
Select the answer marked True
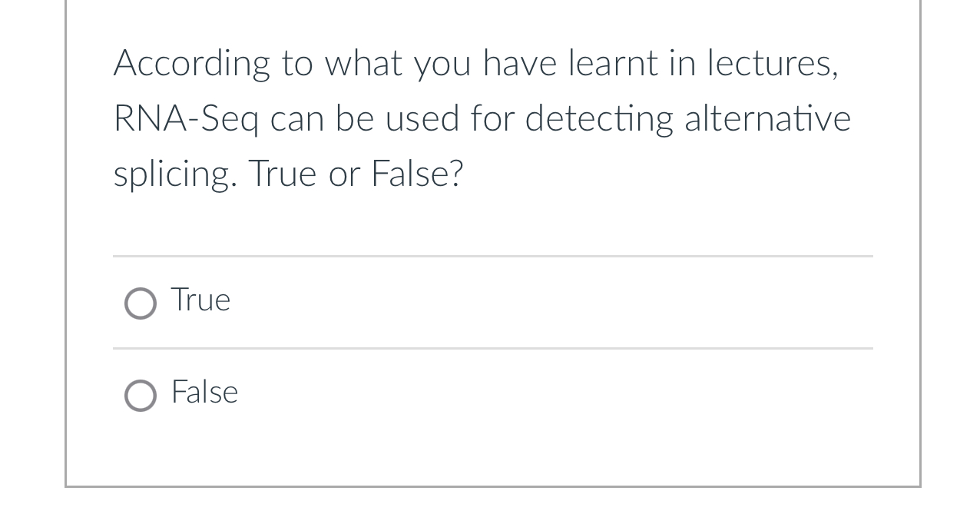[200, 301]
